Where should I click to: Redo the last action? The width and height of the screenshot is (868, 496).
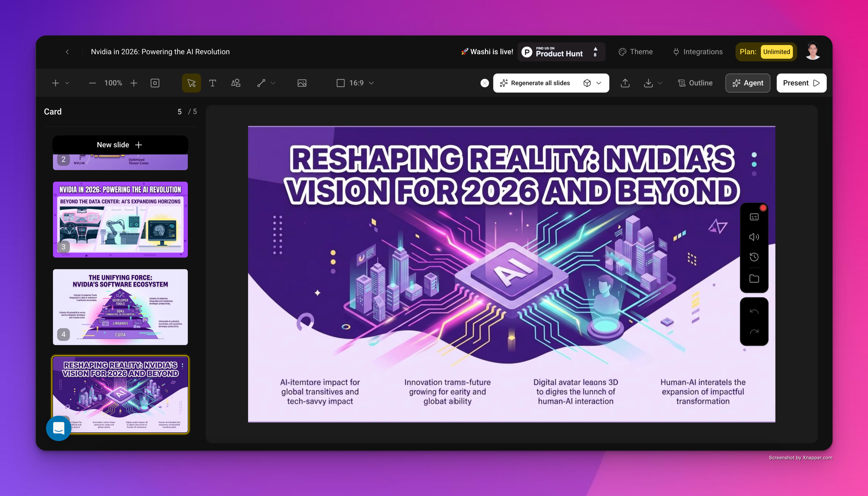[x=754, y=331]
